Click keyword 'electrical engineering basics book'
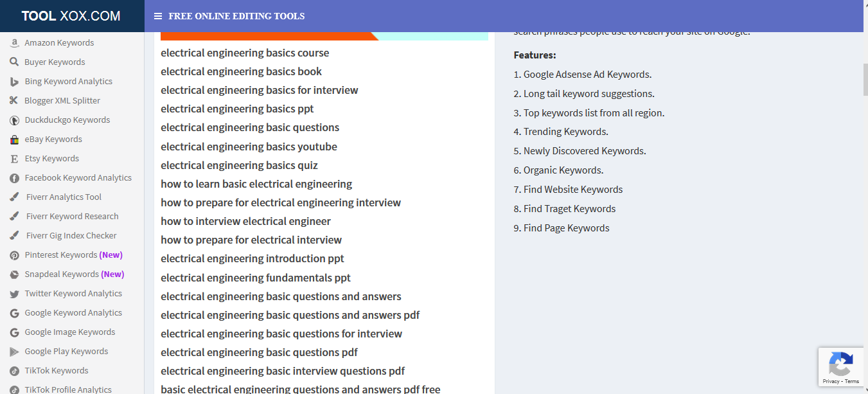 click(241, 71)
